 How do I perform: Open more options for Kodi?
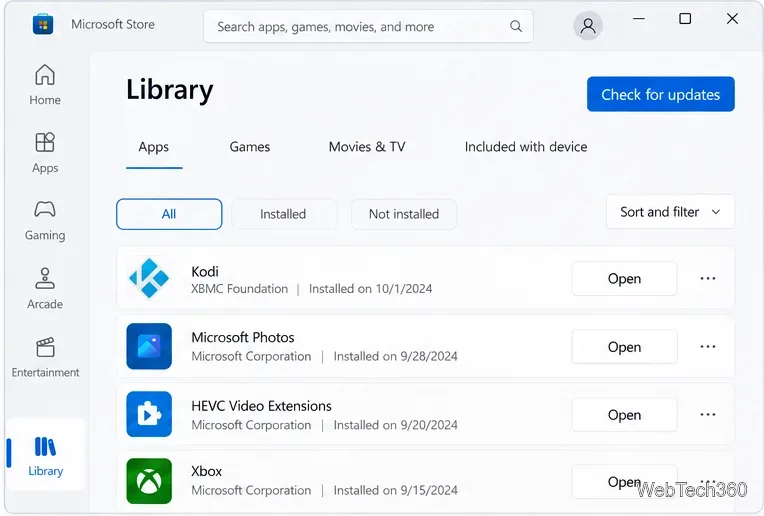[x=707, y=278]
